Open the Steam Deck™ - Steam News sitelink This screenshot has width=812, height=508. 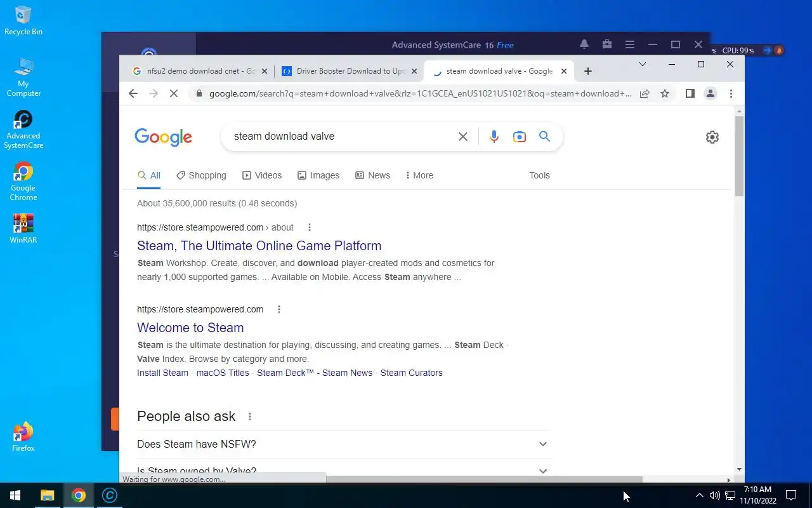tap(315, 373)
